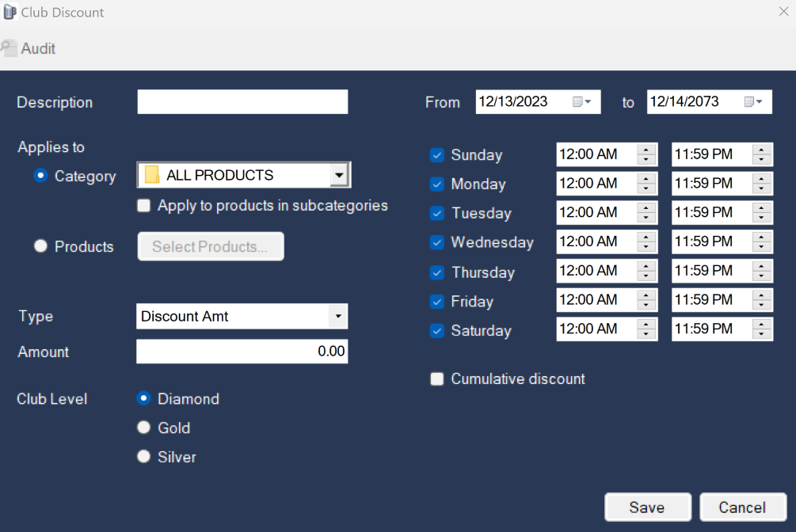796x532 pixels.
Task: Decrease the Wednesday start time spinner
Action: [x=646, y=247]
